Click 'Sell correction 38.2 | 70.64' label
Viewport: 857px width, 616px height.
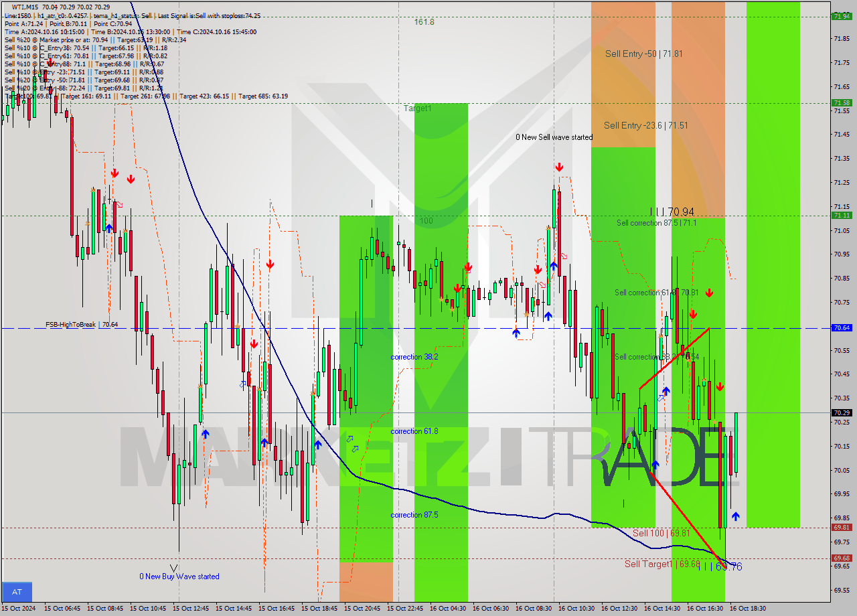(657, 357)
